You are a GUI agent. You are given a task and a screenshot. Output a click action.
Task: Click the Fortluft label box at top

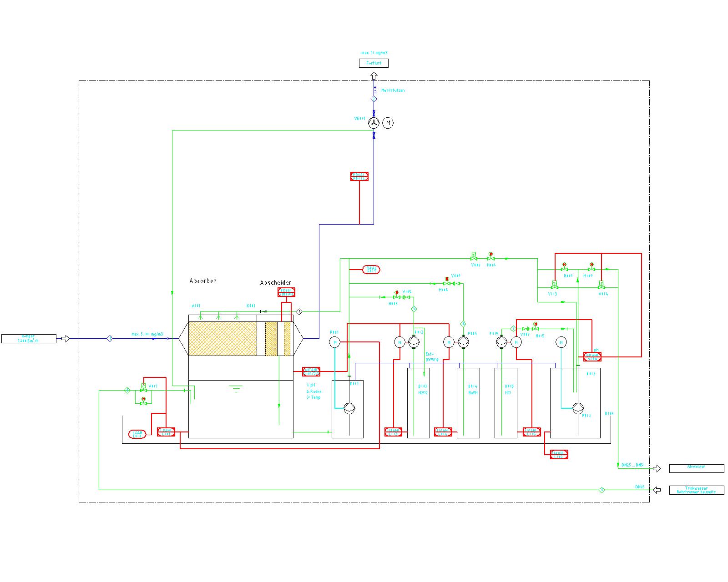coord(374,63)
